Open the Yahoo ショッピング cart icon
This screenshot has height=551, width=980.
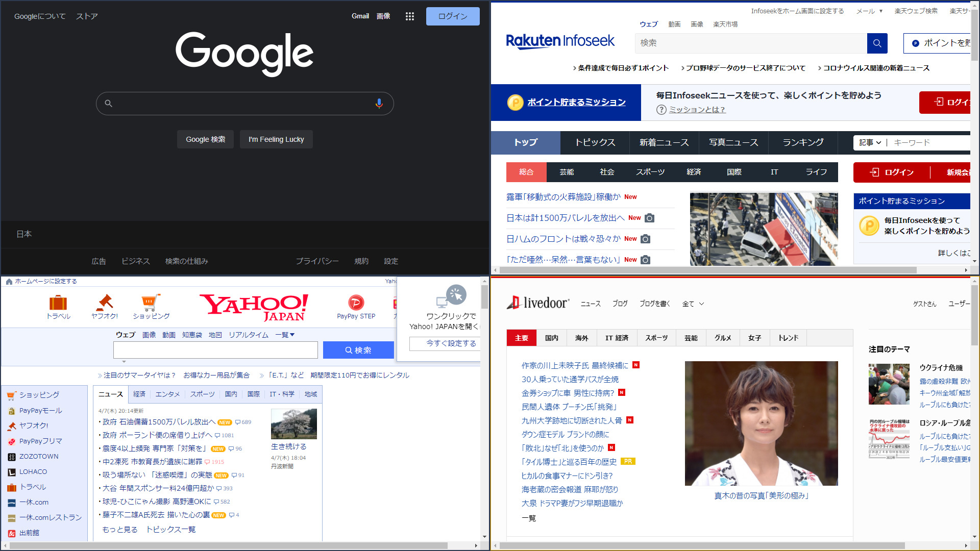pyautogui.click(x=151, y=303)
